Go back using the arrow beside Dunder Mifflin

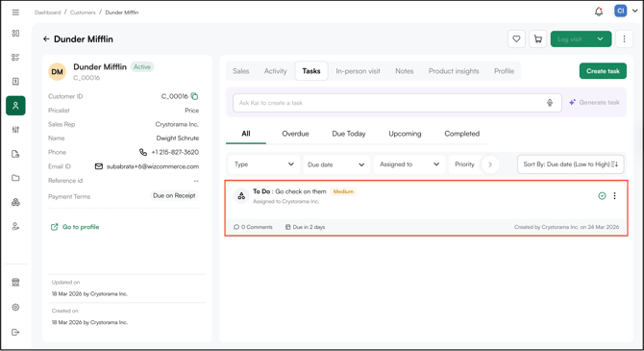[46, 39]
